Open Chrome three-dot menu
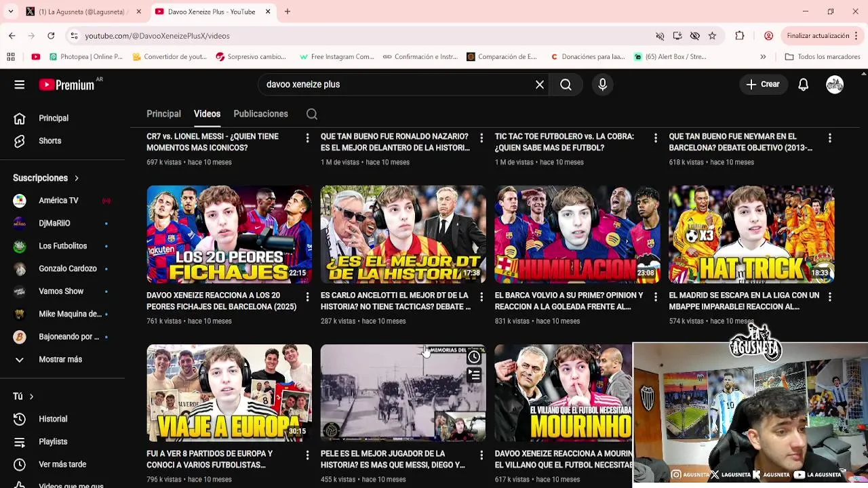The width and height of the screenshot is (868, 488). point(857,36)
